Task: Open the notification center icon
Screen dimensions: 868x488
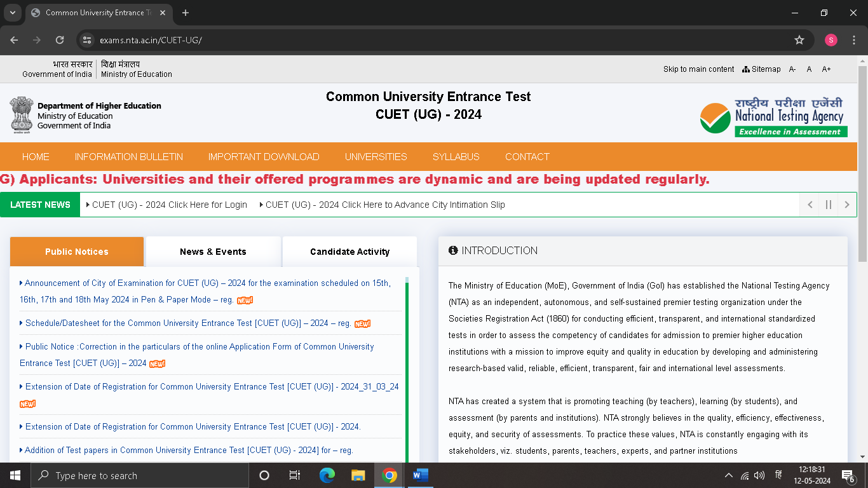Action: pyautogui.click(x=848, y=475)
